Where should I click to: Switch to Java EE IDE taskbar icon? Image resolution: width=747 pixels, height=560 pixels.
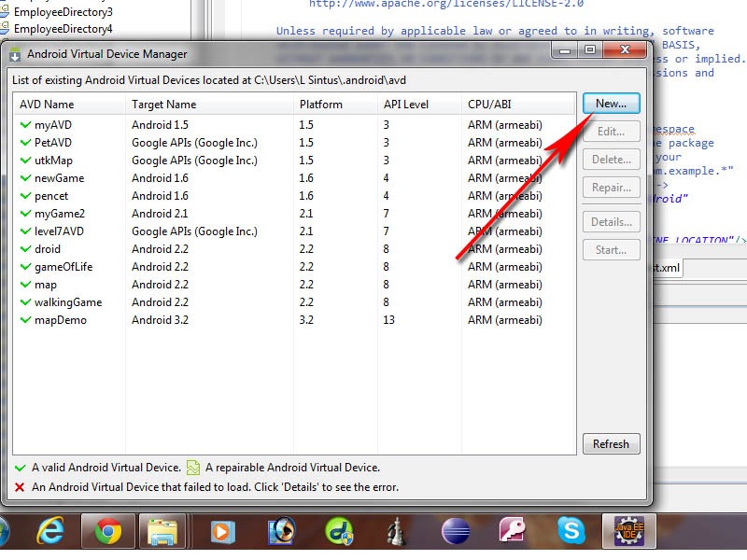pyautogui.click(x=629, y=530)
